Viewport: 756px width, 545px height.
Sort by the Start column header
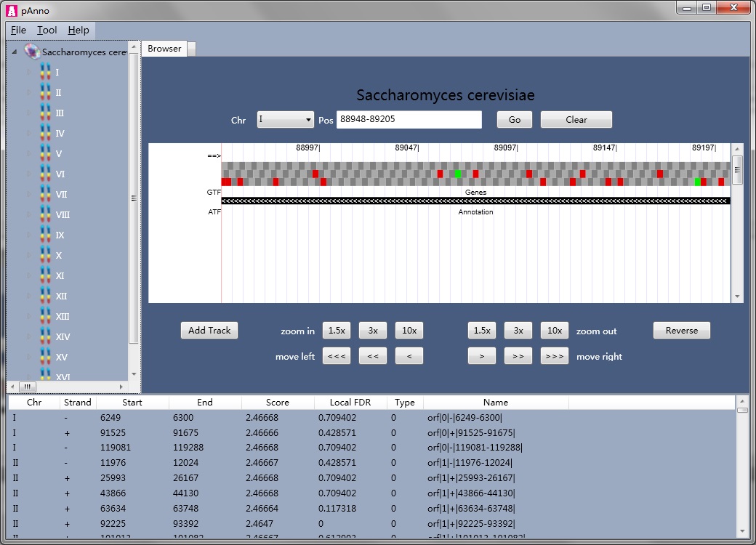coord(132,402)
